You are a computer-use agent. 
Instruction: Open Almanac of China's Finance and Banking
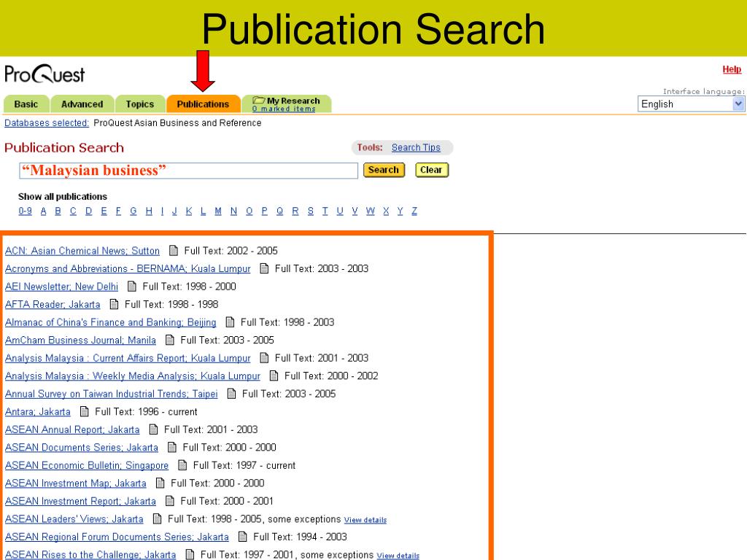point(111,322)
